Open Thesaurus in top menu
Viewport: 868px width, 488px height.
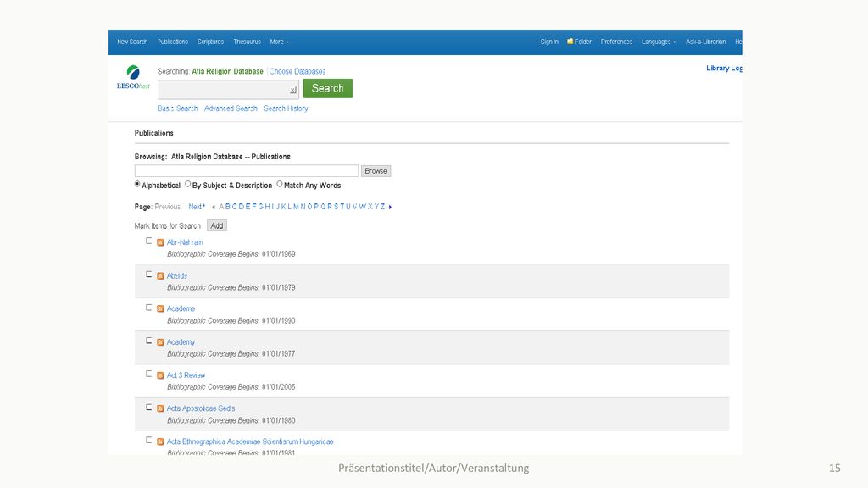coord(247,42)
